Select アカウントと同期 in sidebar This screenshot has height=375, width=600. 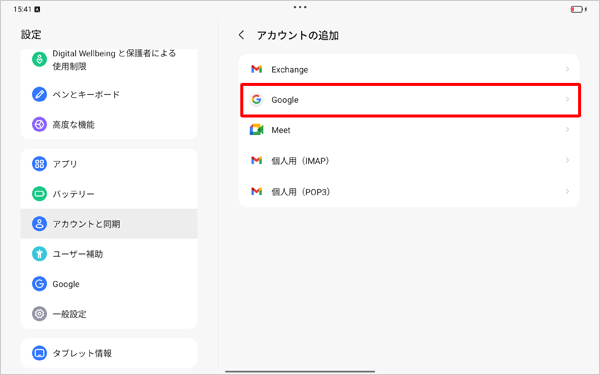(x=109, y=224)
